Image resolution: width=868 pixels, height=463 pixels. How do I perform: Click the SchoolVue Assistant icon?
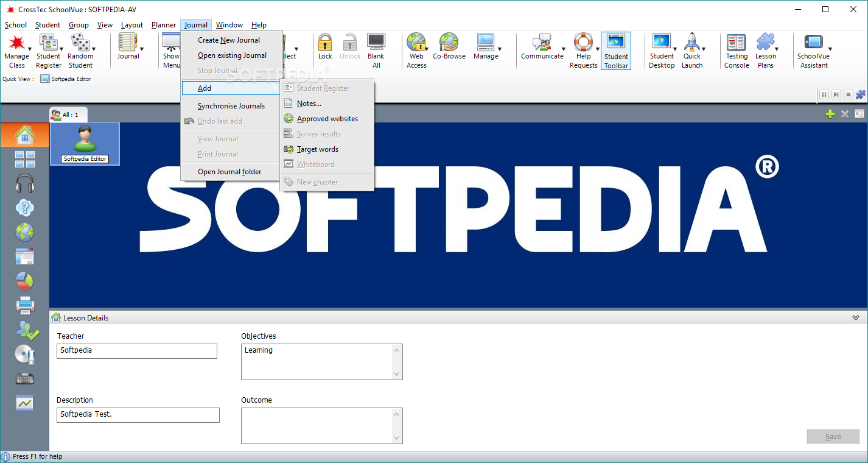(x=814, y=51)
